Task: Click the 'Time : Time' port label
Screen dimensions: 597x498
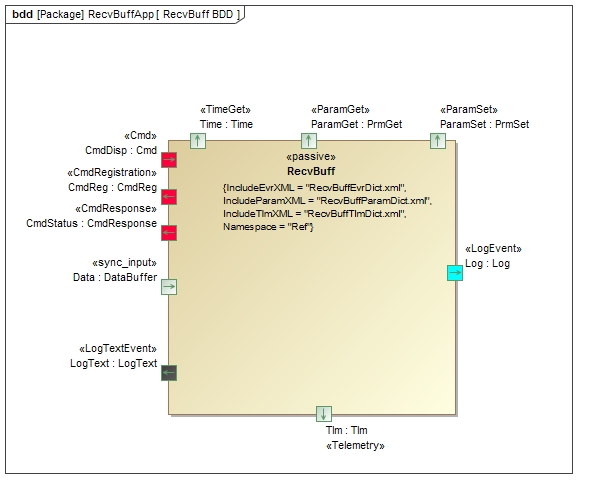Action: [x=227, y=124]
